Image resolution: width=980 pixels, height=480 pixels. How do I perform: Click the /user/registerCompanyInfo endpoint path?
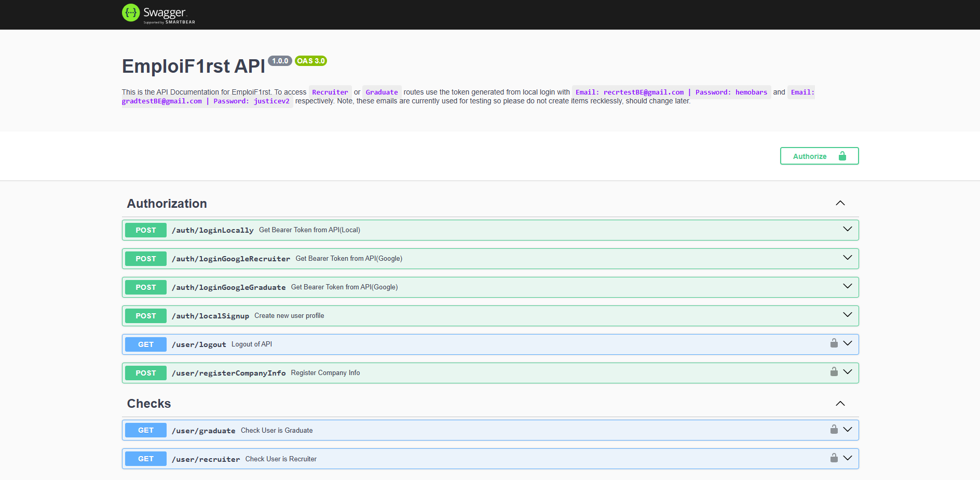(x=228, y=373)
